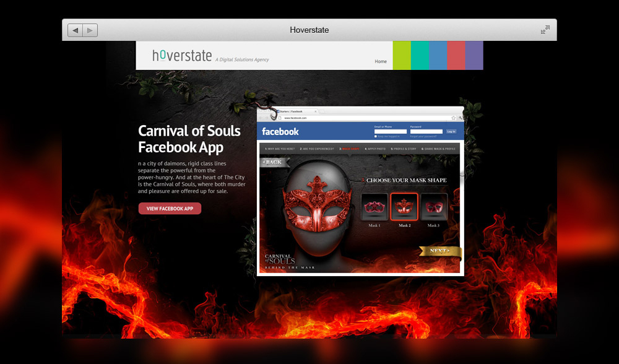Click the gold Next ribbon button
This screenshot has height=364, width=619.
[x=439, y=251]
